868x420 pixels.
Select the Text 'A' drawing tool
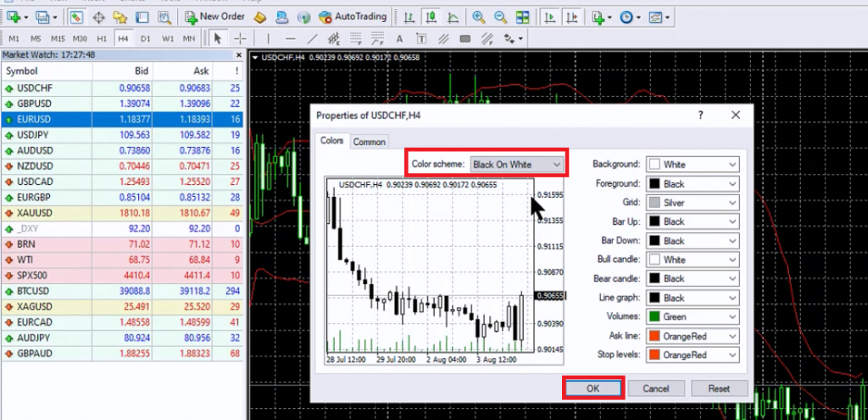point(399,39)
